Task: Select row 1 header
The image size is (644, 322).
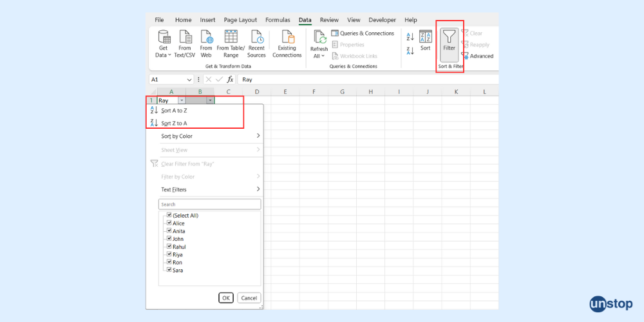Action: click(151, 100)
